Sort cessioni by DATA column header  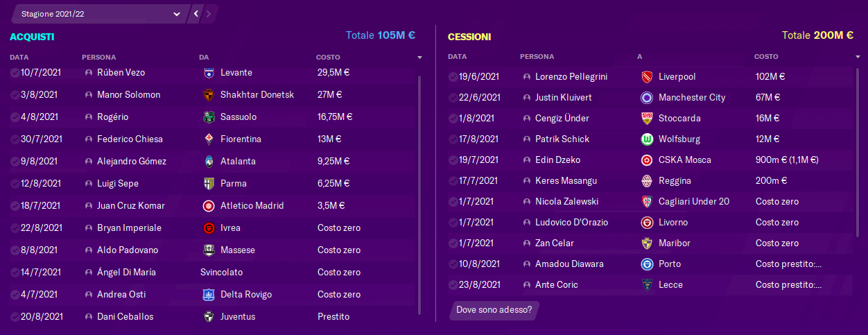[x=458, y=57]
